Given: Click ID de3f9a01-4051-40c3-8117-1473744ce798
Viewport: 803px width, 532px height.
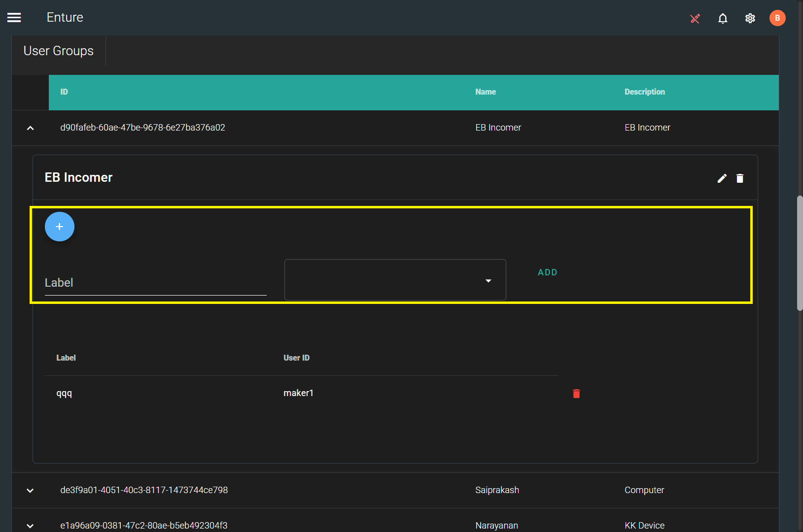Looking at the screenshot, I should [144, 490].
